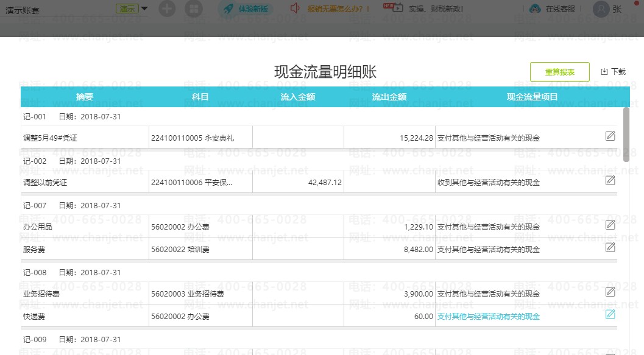Edit cash flow item for 调整5月49#凭证 row
Image resolution: width=644 pixels, height=355 pixels.
tap(610, 136)
